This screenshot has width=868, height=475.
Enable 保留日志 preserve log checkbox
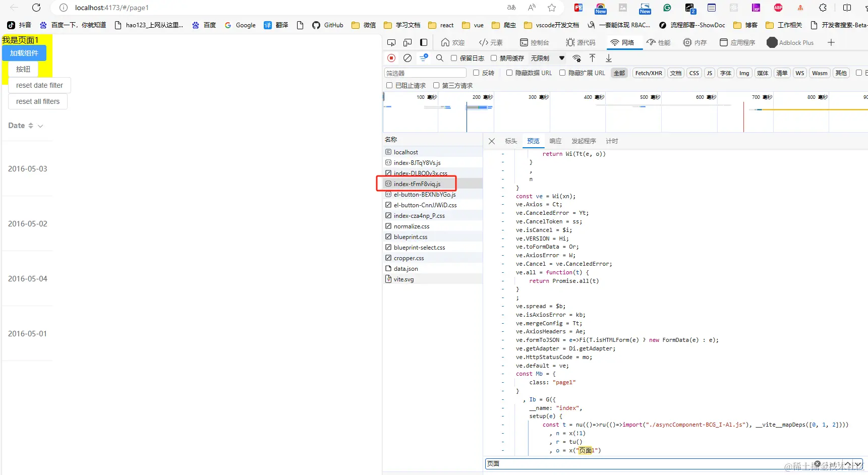click(454, 58)
